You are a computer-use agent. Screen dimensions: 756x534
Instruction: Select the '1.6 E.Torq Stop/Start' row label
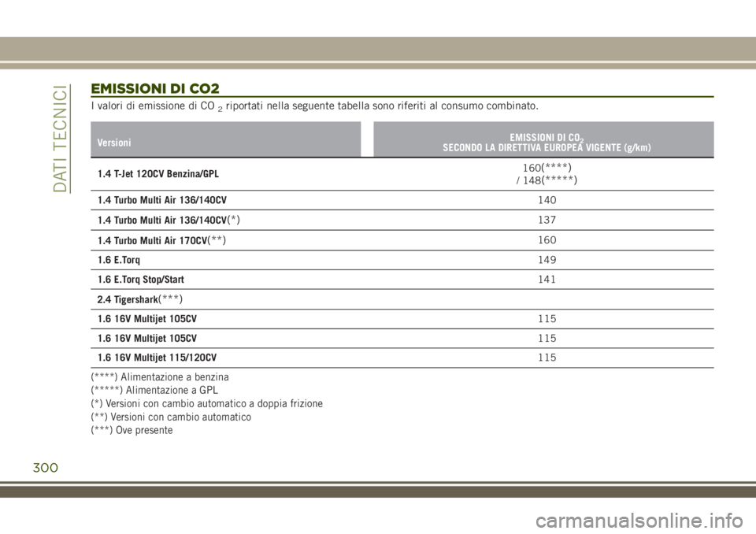point(141,280)
